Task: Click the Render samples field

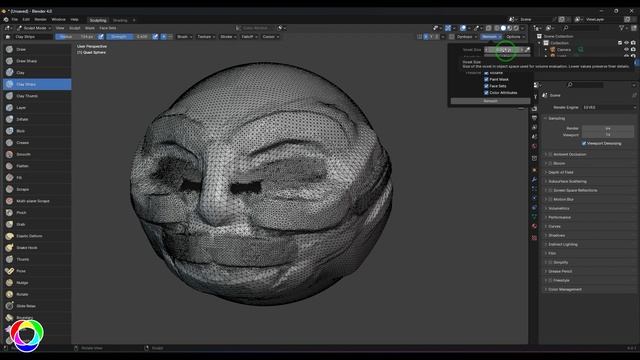Action: tap(608, 129)
